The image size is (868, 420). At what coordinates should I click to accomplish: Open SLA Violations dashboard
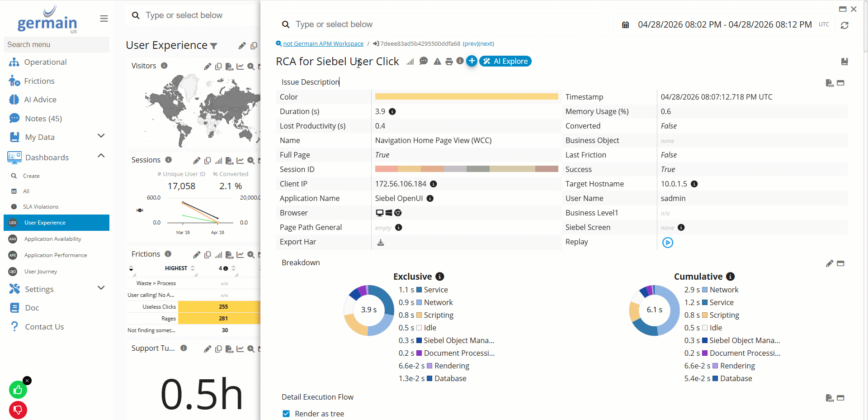(41, 207)
